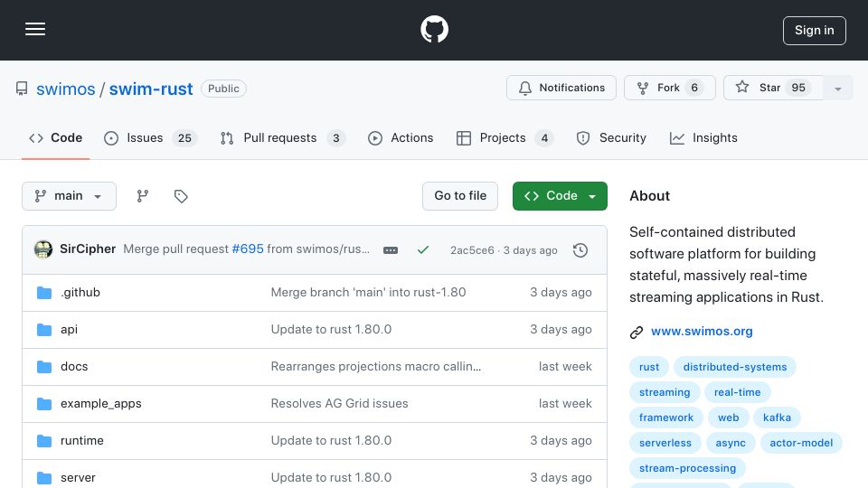Open the commit history clock icon
Image resolution: width=868 pixels, height=488 pixels.
580,250
